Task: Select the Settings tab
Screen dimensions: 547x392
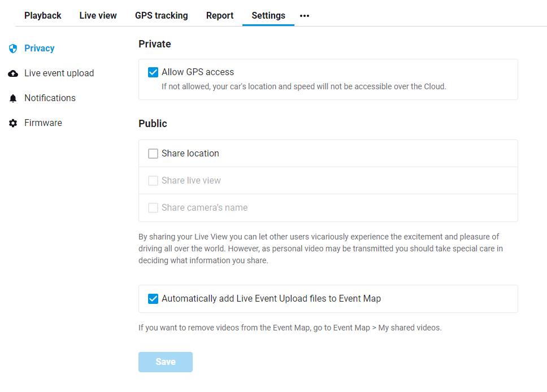Action: [x=268, y=16]
